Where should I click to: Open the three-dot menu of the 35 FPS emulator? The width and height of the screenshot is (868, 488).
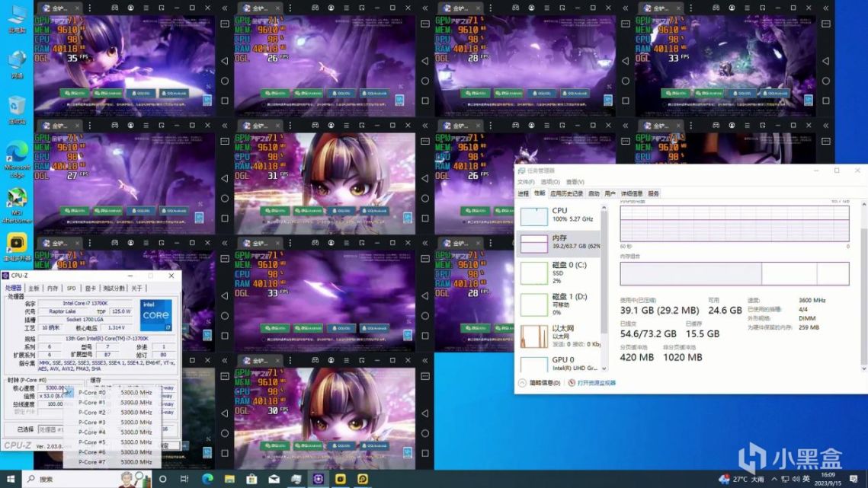tap(90, 8)
